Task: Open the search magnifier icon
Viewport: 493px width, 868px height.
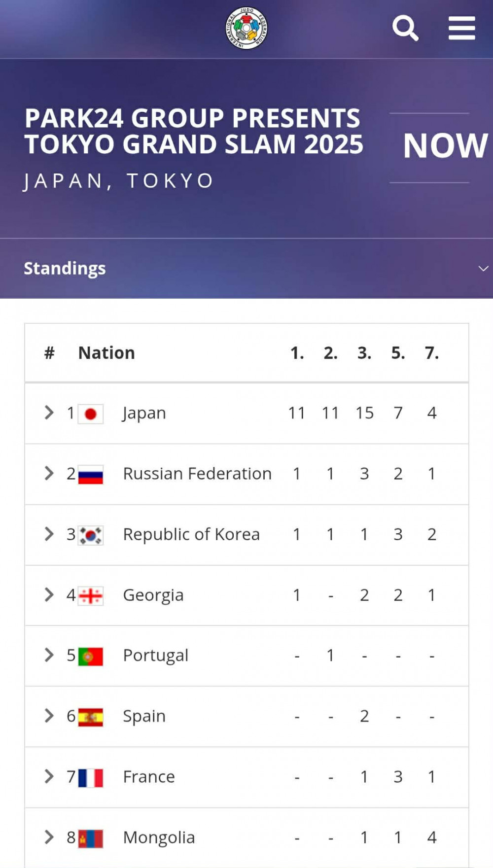Action: 405,28
